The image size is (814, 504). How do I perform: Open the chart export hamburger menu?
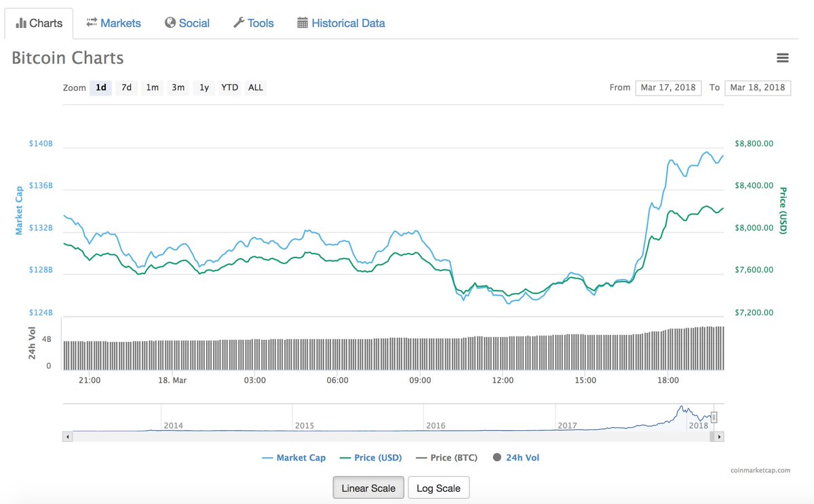783,58
